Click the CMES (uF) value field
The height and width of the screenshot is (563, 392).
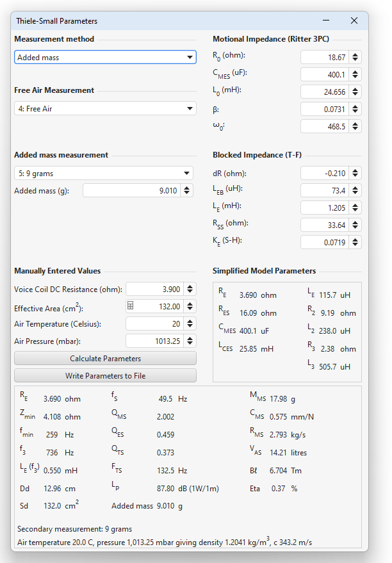[x=325, y=75]
